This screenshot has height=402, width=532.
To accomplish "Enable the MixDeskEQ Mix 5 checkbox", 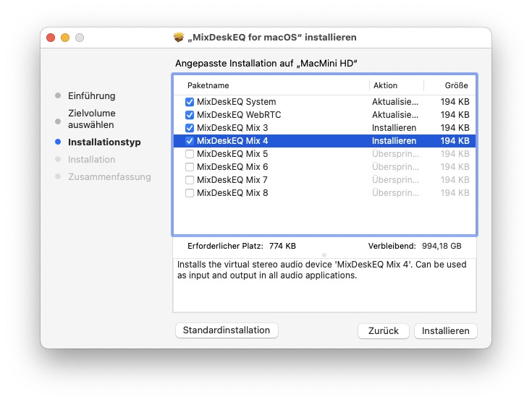I will pyautogui.click(x=190, y=154).
